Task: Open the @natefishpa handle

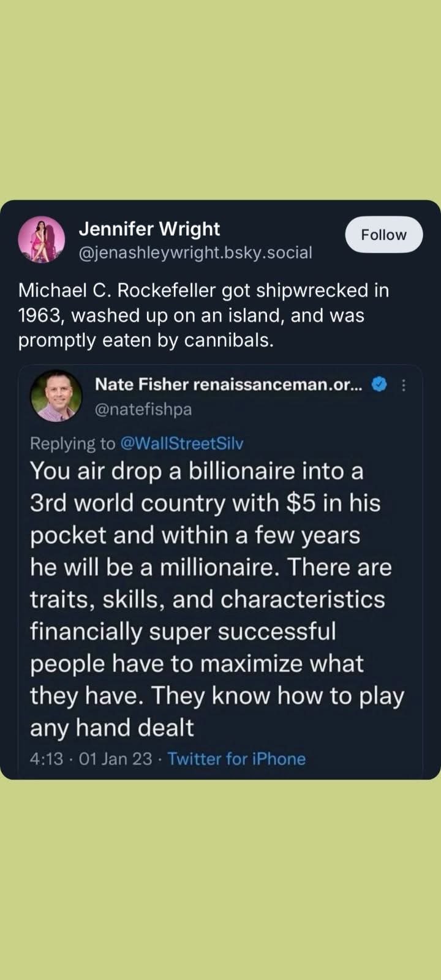Action: tap(143, 409)
